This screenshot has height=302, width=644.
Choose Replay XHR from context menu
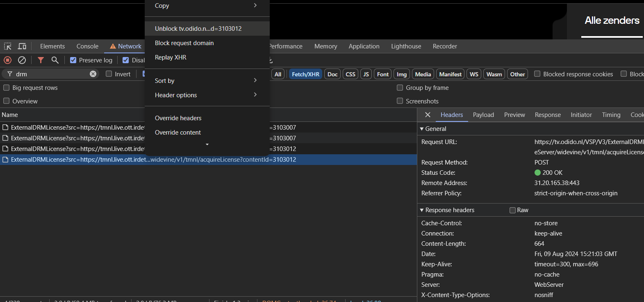[x=171, y=57]
